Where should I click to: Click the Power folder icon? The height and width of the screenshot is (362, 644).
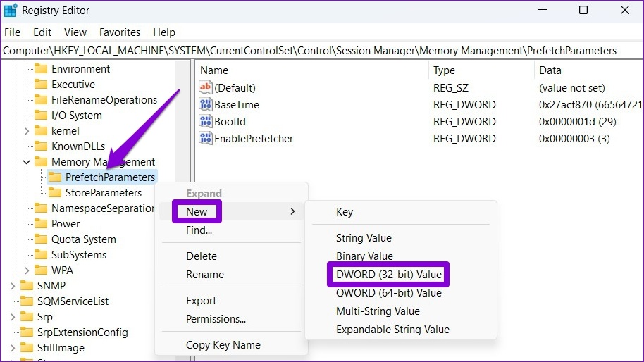point(41,224)
